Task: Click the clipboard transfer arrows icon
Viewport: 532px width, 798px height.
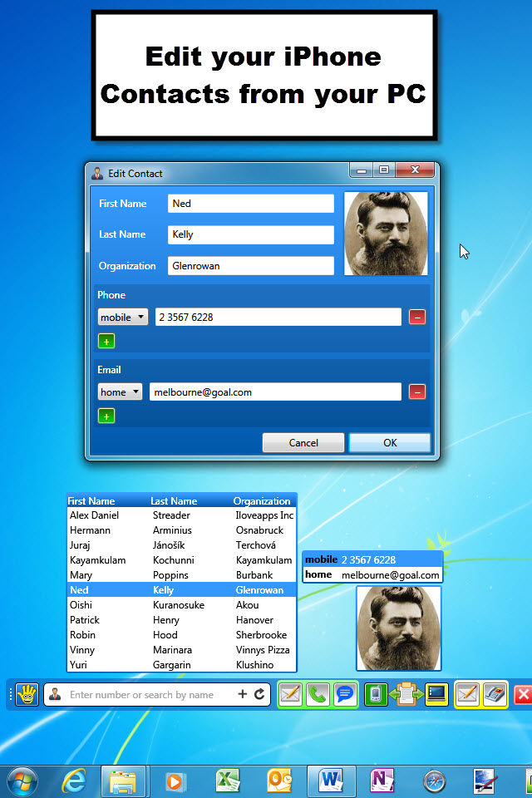Action: click(406, 694)
